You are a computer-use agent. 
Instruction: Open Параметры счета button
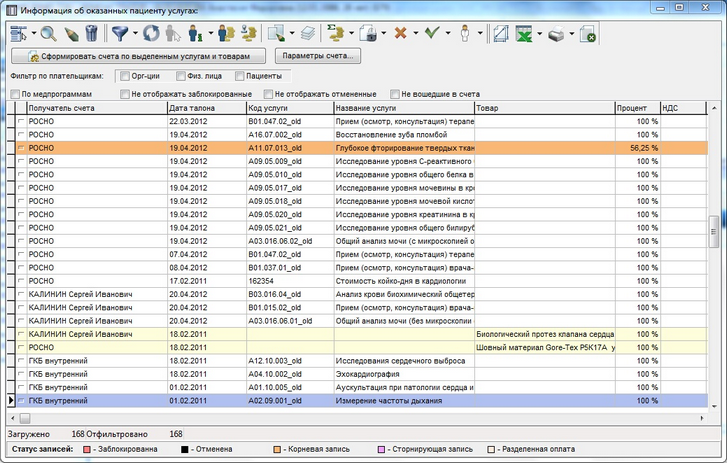(x=318, y=56)
